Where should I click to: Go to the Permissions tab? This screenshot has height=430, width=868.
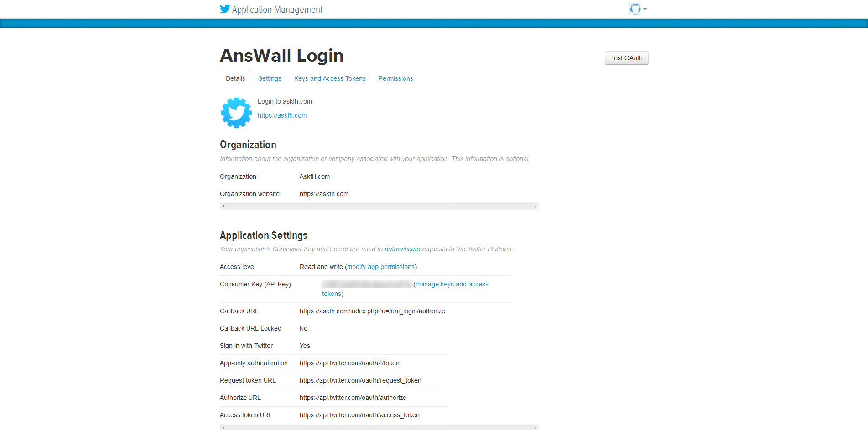click(395, 78)
